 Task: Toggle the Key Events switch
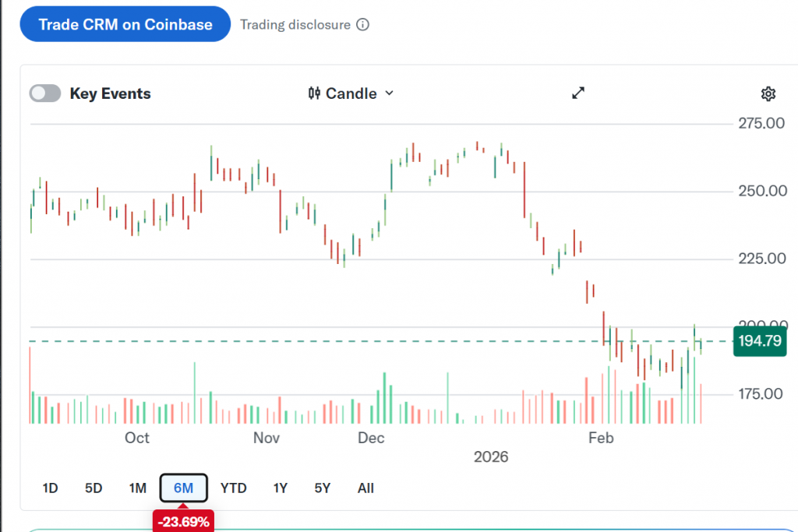pos(45,93)
